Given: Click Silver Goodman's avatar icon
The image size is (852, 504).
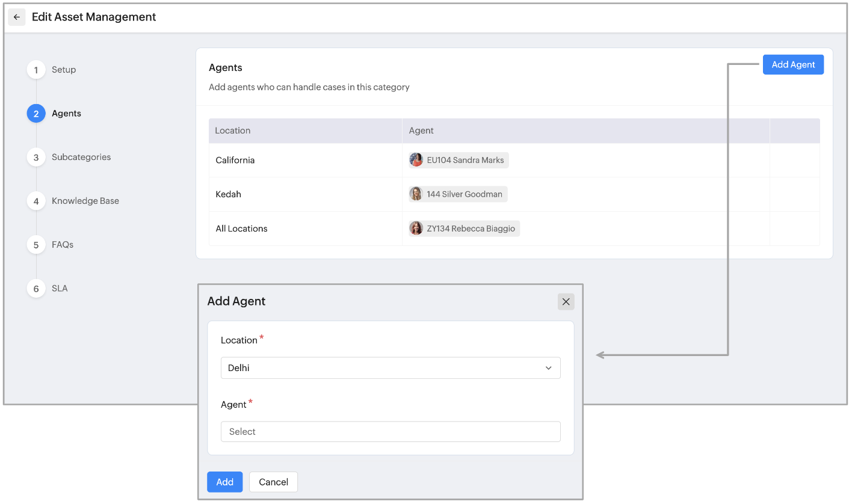Looking at the screenshot, I should point(416,194).
